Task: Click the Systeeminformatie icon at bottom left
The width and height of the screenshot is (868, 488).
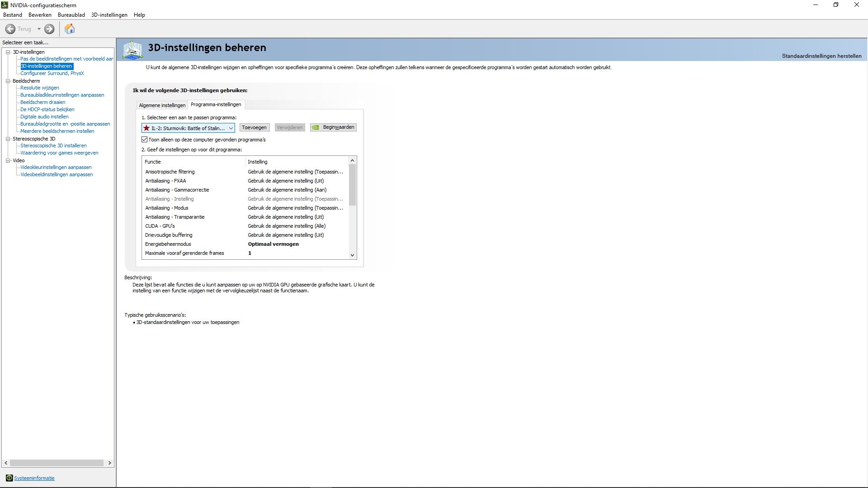Action: click(9, 478)
